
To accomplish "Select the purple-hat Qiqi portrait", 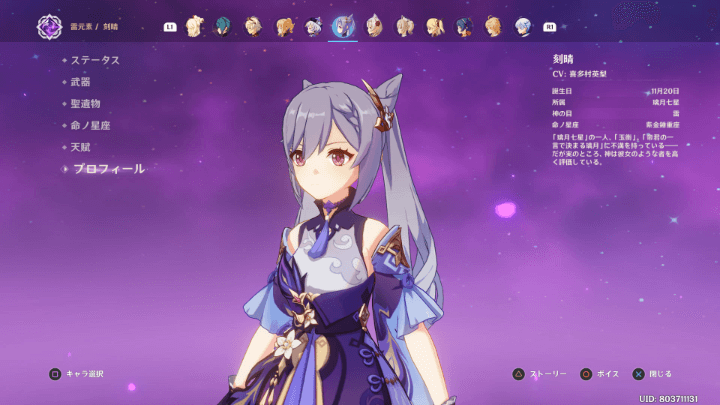I will point(313,26).
